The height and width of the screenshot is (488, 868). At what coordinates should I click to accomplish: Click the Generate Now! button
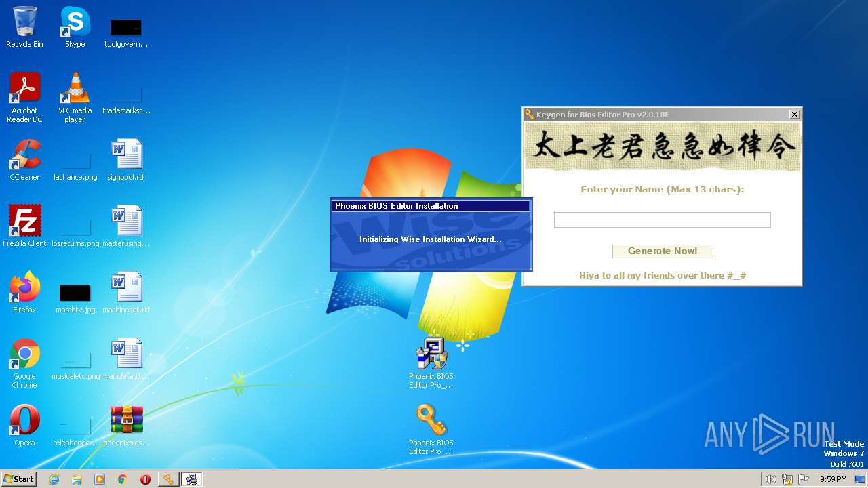click(663, 251)
